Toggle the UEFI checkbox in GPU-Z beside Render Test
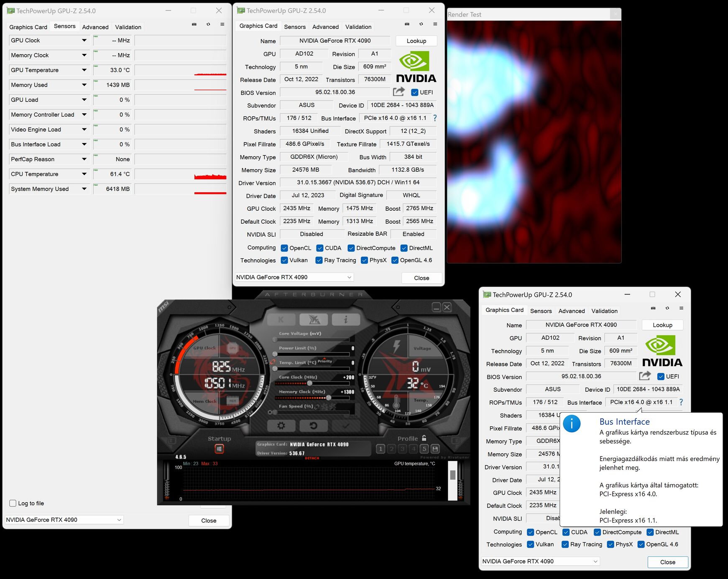 coord(415,92)
